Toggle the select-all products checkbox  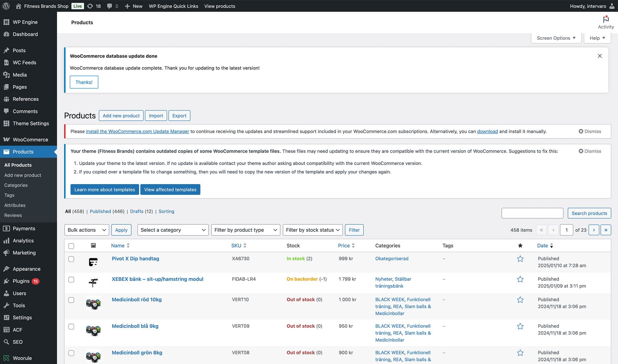[71, 246]
